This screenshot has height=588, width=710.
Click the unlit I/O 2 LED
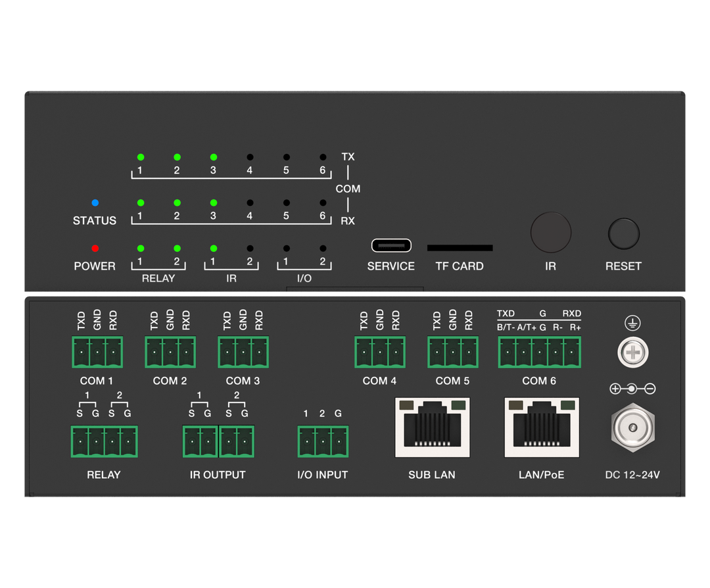(323, 248)
